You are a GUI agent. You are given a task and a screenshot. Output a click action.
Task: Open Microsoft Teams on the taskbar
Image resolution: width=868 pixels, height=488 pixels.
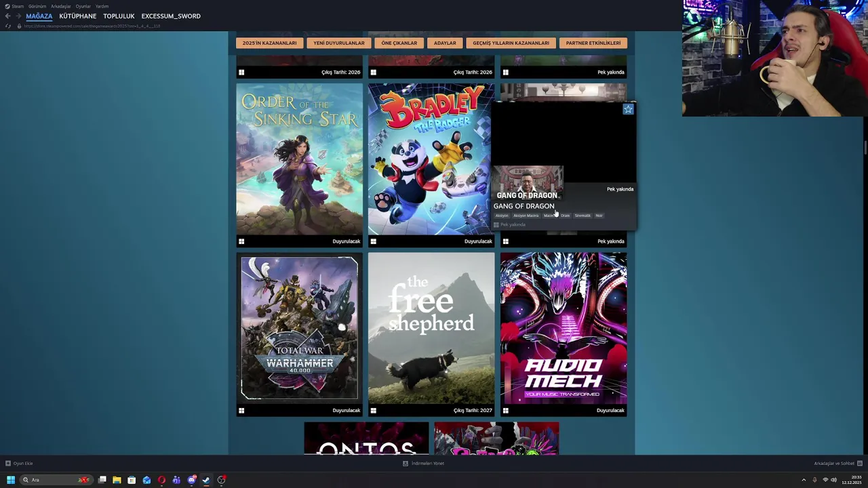click(x=176, y=480)
